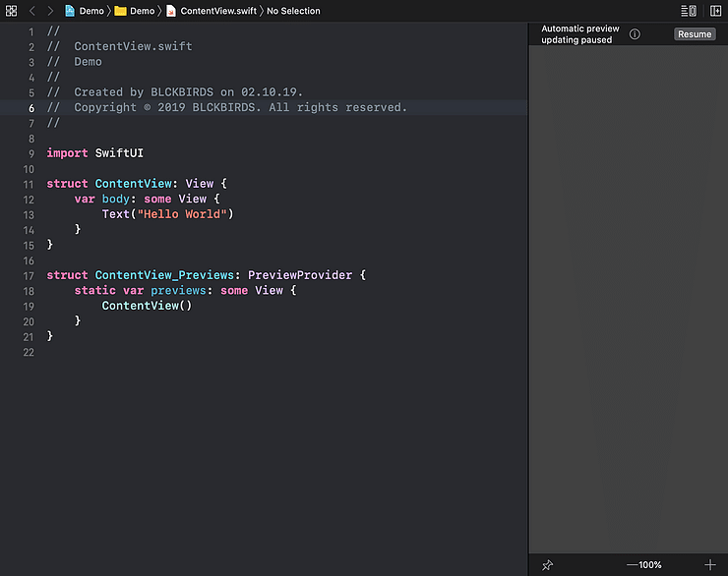Open the ContentView.swift breadcrumb

pos(213,11)
